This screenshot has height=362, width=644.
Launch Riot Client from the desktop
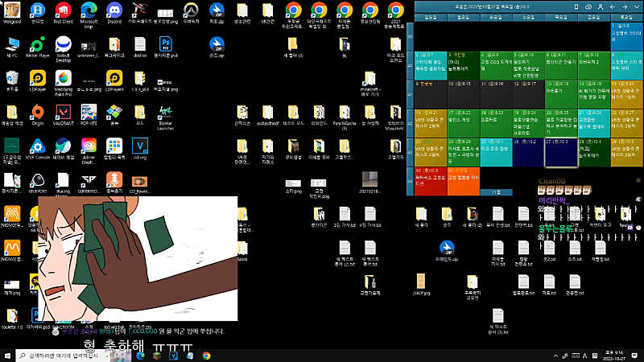coord(63,13)
